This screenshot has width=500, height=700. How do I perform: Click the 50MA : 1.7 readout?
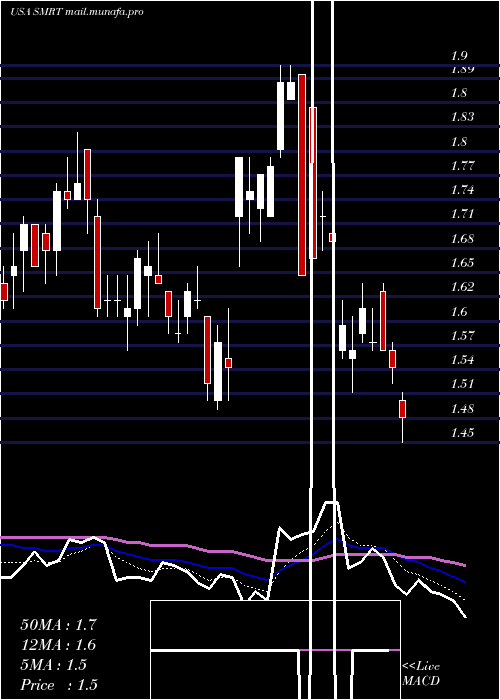coord(58,625)
